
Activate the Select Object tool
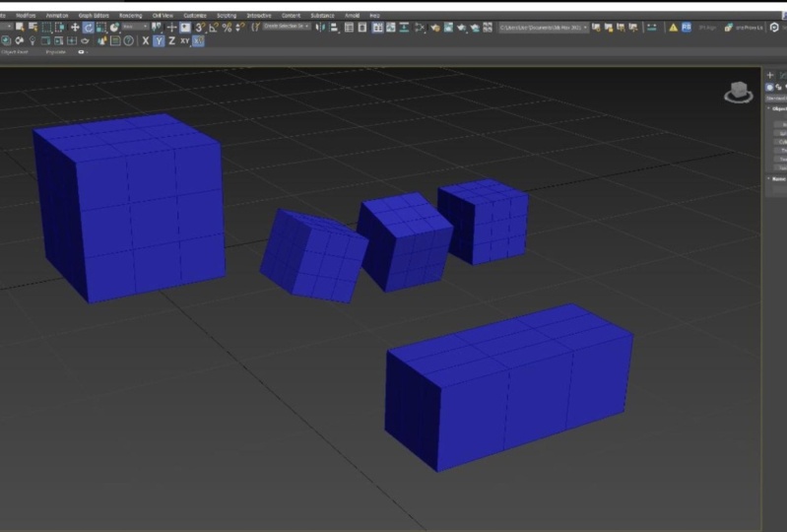[20, 28]
